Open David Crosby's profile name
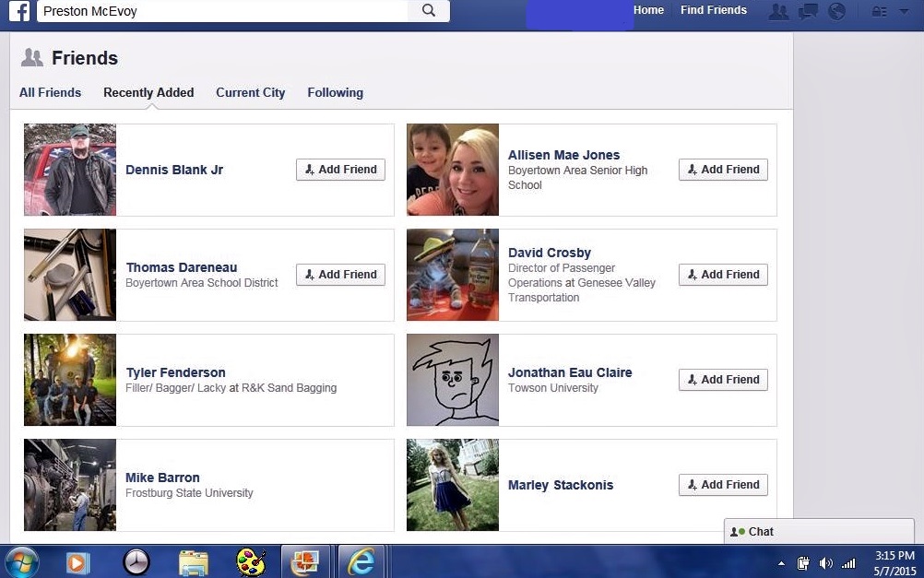This screenshot has height=578, width=924. click(550, 253)
